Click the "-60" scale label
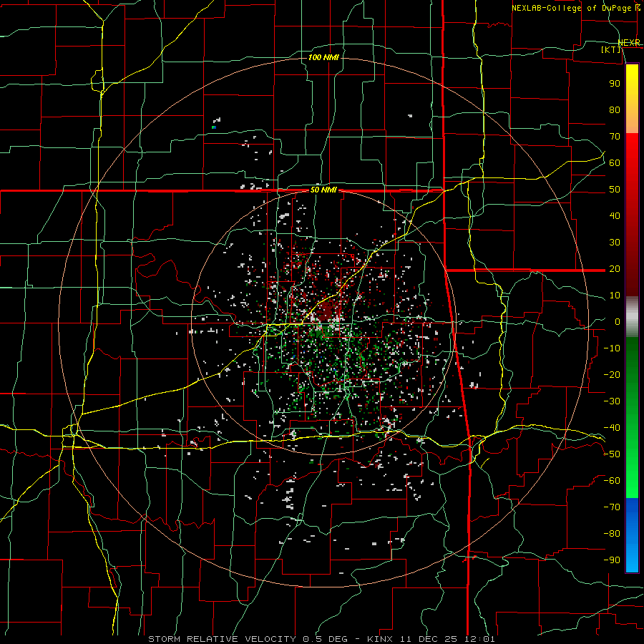644x644 pixels. (612, 481)
